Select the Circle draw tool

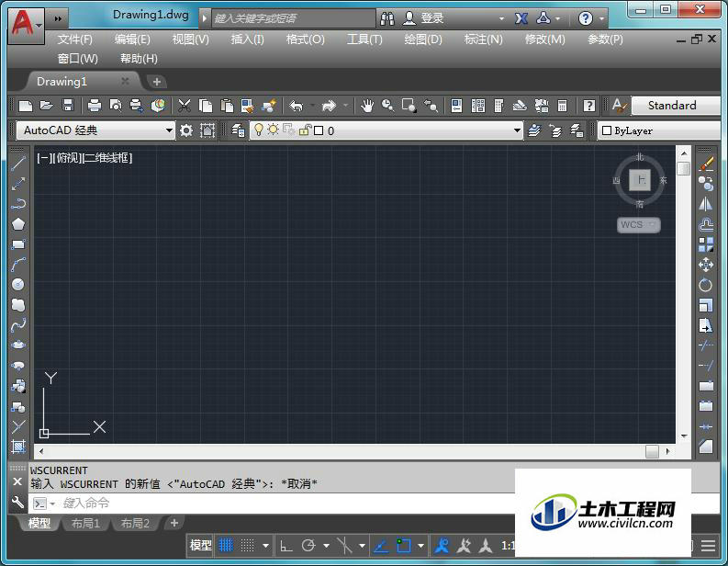(18, 285)
